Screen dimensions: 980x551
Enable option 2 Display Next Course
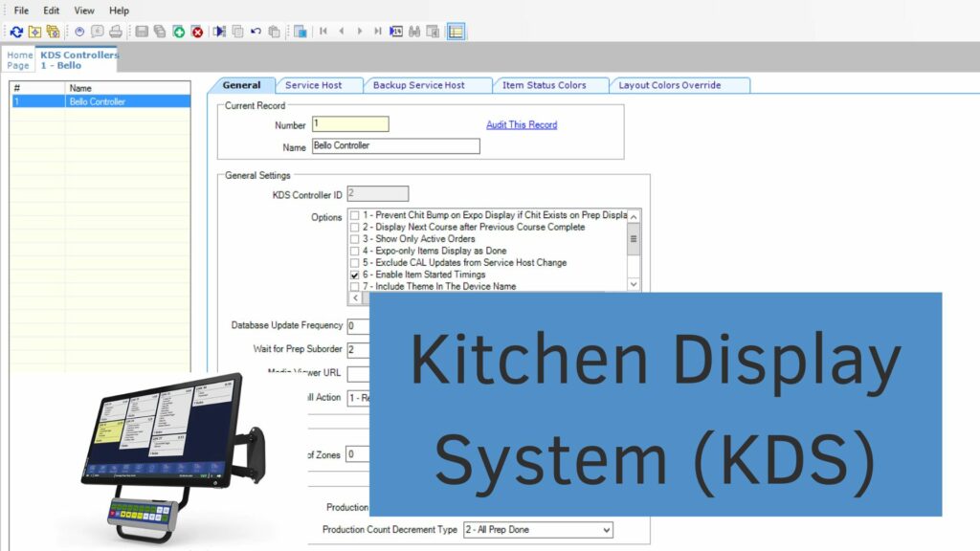pos(354,228)
